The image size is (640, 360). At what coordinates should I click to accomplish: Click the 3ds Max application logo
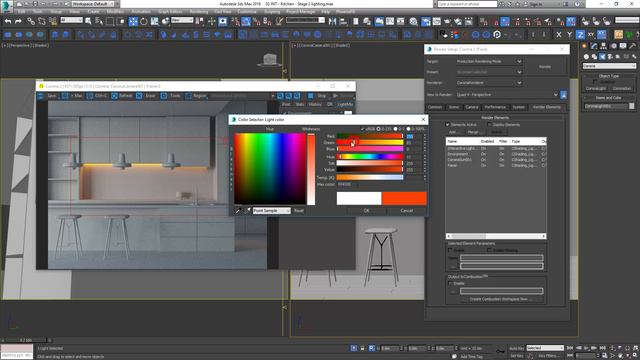[7, 6]
